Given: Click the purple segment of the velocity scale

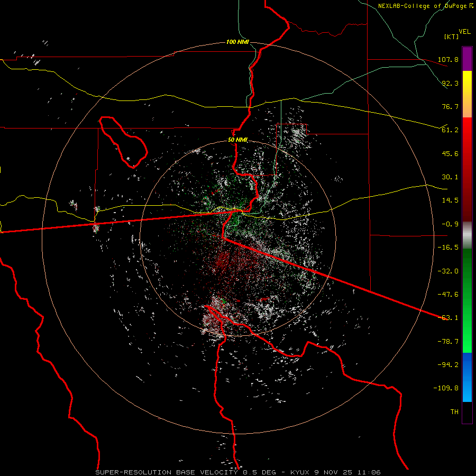Looking at the screenshot, I should pyautogui.click(x=467, y=59).
